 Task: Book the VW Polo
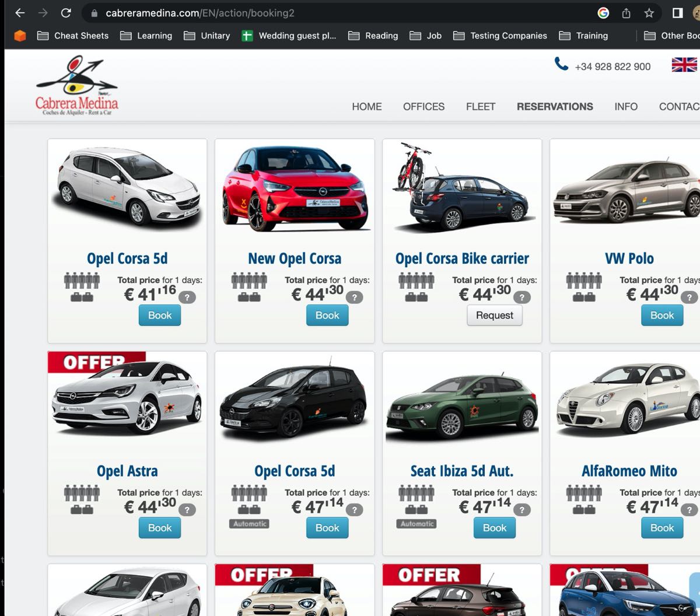(x=662, y=315)
